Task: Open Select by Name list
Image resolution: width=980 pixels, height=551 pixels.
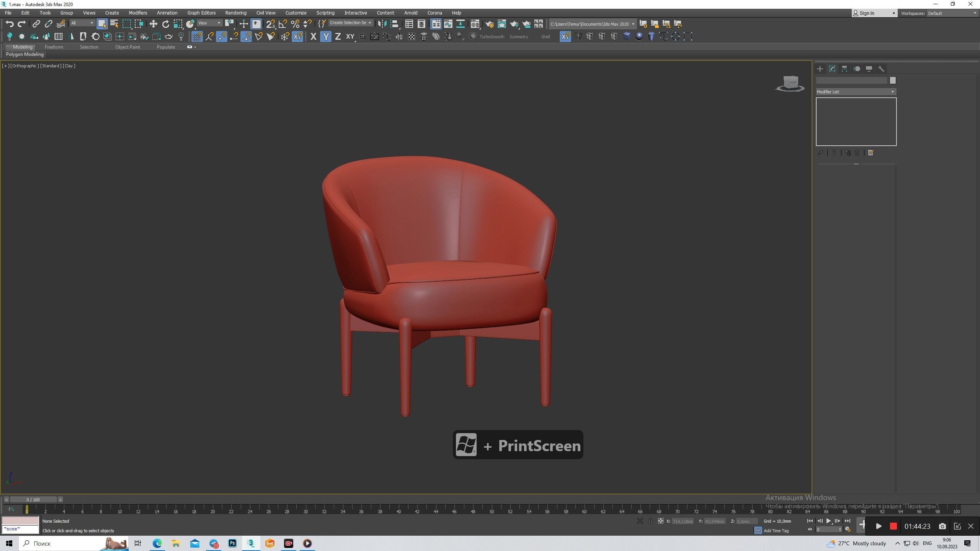Action: pos(114,24)
